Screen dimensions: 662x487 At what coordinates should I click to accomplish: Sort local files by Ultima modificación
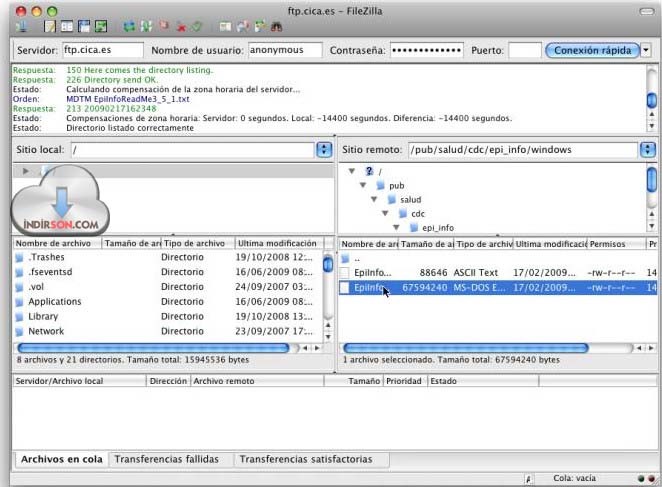pyautogui.click(x=279, y=243)
